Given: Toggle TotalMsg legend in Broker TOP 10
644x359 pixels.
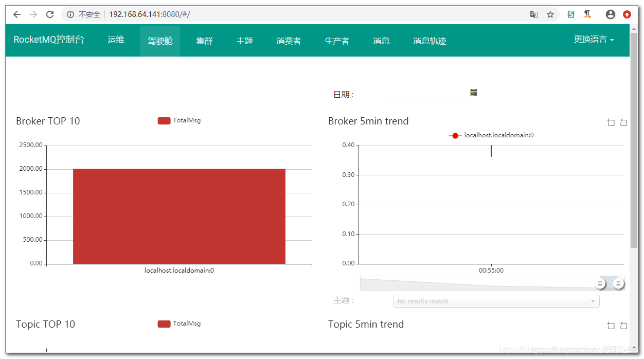Looking at the screenshot, I should (x=179, y=120).
